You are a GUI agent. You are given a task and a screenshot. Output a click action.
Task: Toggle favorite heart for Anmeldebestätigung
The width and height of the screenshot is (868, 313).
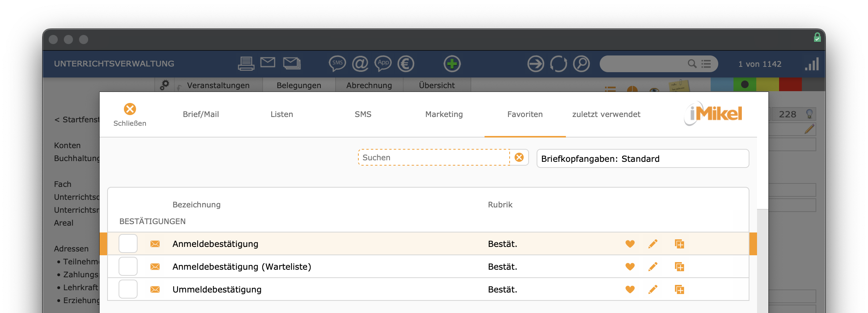tap(630, 244)
